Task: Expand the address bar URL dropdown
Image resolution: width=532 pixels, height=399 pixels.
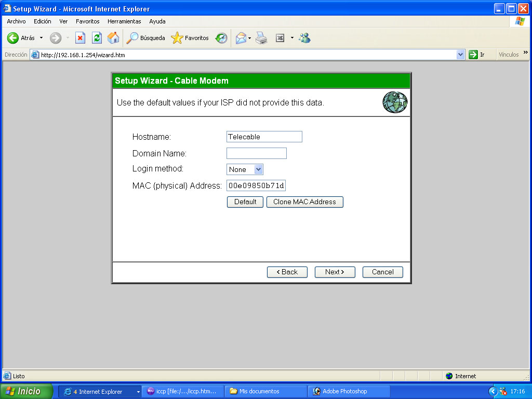Action: [460, 55]
